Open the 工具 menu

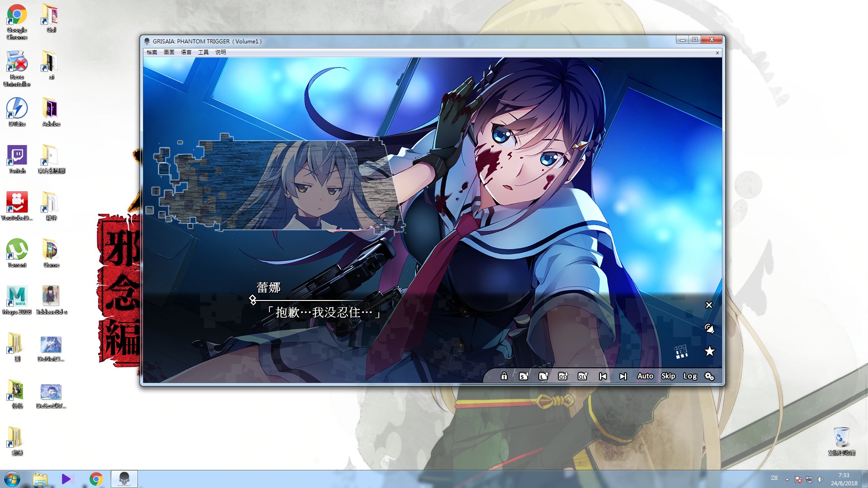203,52
